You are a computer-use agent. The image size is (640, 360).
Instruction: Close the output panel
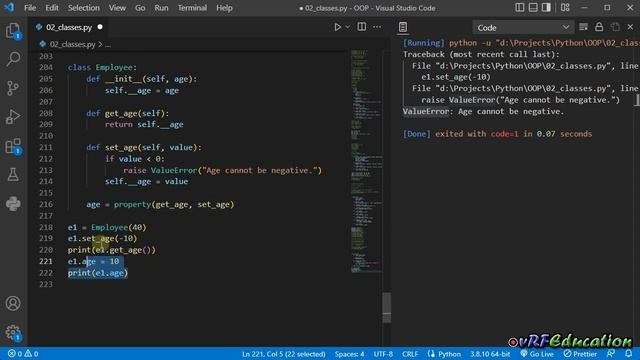(x=630, y=27)
